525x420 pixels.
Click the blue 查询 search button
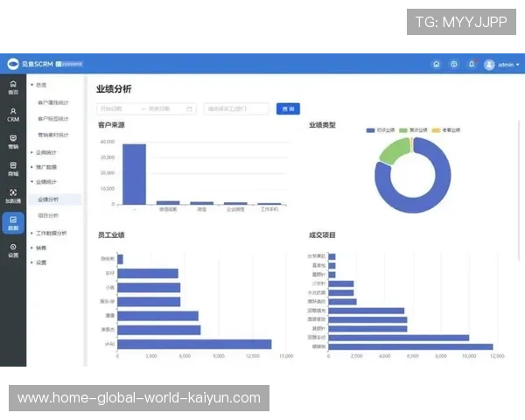[288, 108]
